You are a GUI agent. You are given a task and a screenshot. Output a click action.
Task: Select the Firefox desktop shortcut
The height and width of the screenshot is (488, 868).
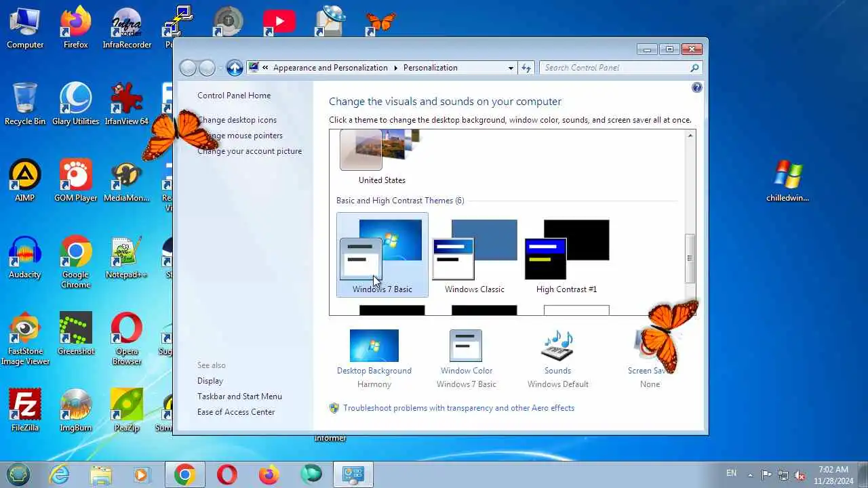tap(76, 28)
